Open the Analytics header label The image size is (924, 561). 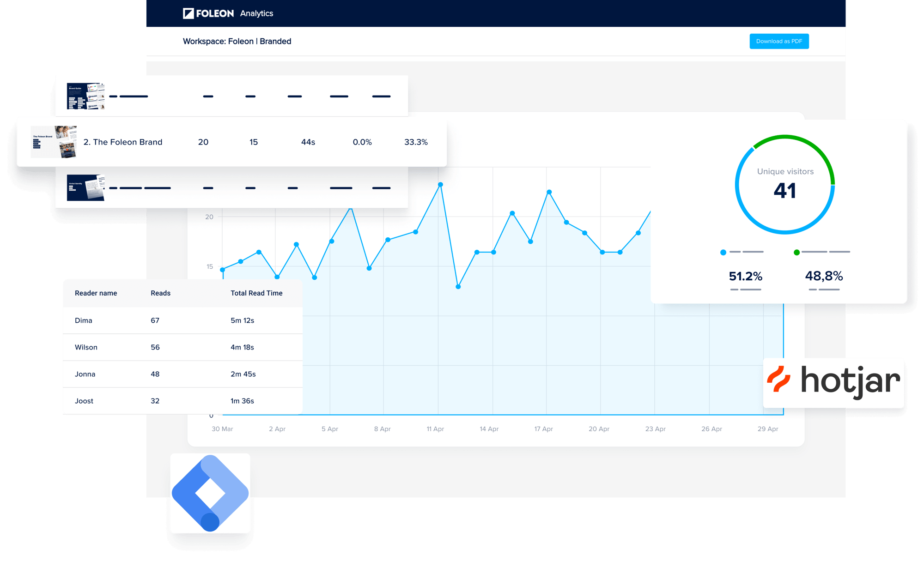coord(256,13)
